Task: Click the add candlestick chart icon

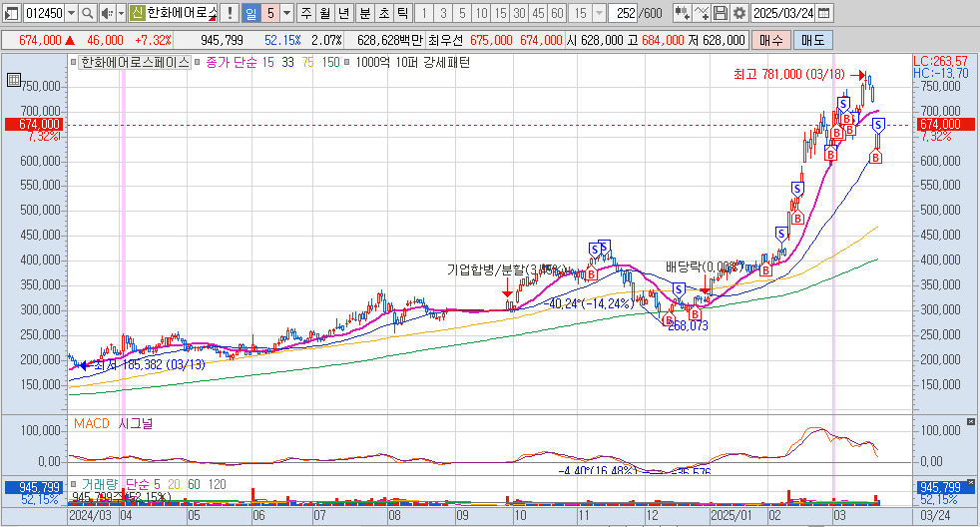Action: [x=682, y=13]
